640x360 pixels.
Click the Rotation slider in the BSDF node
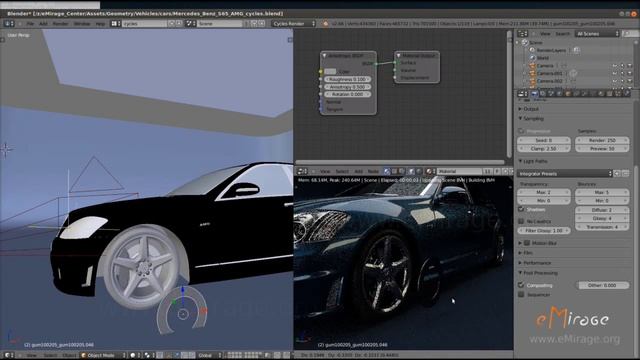click(x=347, y=94)
